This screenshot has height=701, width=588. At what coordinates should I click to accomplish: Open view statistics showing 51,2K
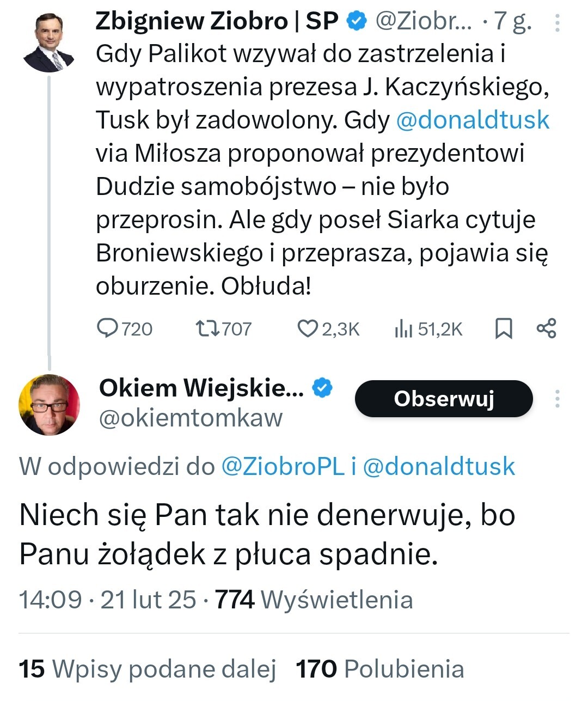pyautogui.click(x=403, y=329)
